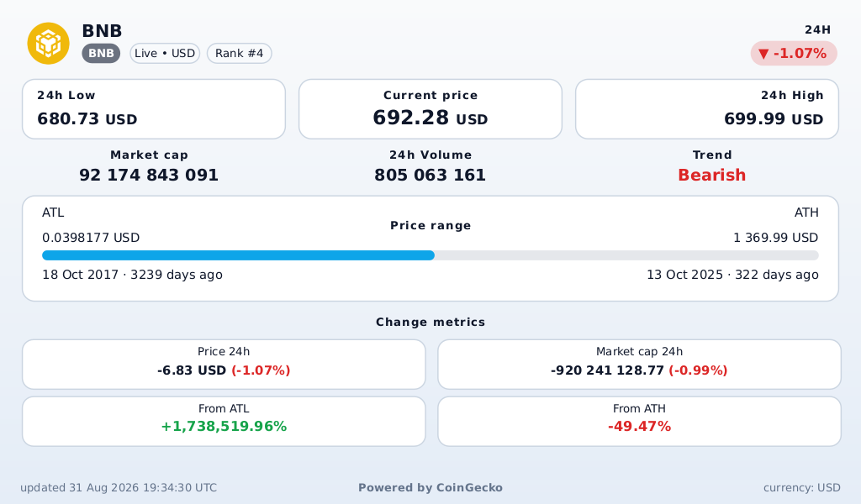Click the 24h Volume value 805 063 161

tap(430, 175)
